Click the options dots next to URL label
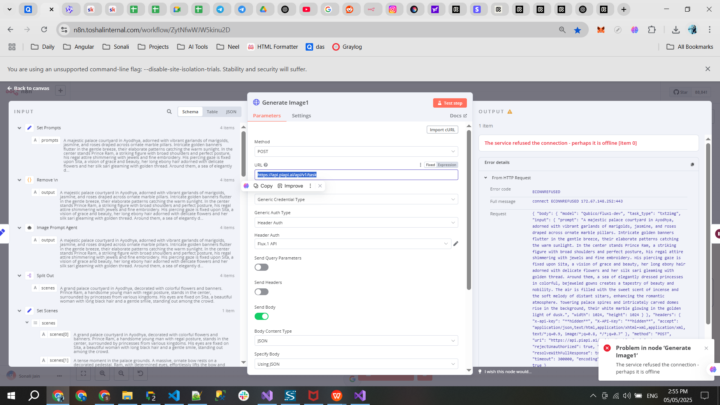720x405 pixels. coord(418,164)
